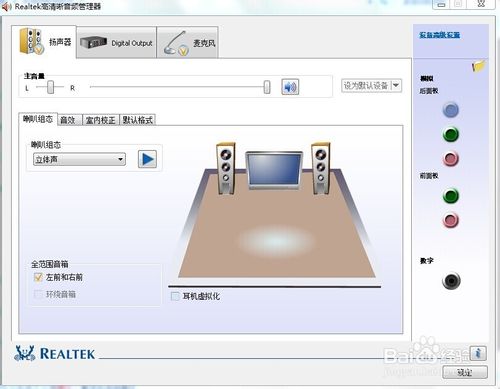This screenshot has height=389, width=500.
Task: Open the set default device dropdown arrow
Action: [396, 86]
